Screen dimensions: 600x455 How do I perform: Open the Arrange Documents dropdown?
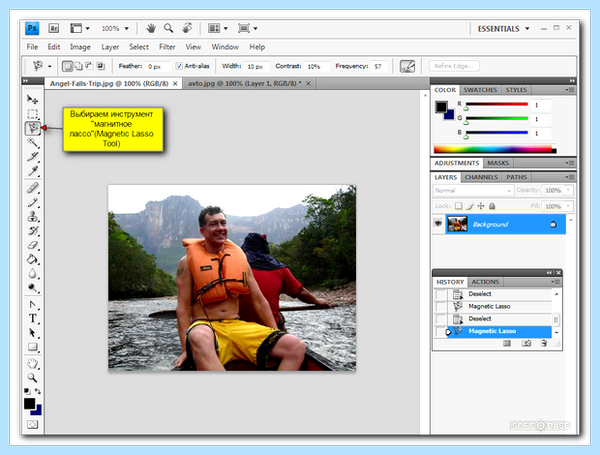point(218,28)
